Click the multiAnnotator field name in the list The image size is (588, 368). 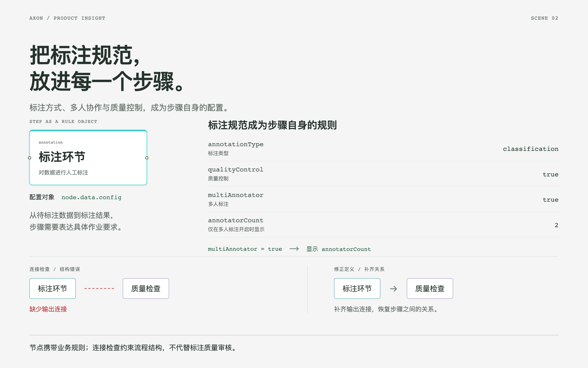[x=236, y=195]
